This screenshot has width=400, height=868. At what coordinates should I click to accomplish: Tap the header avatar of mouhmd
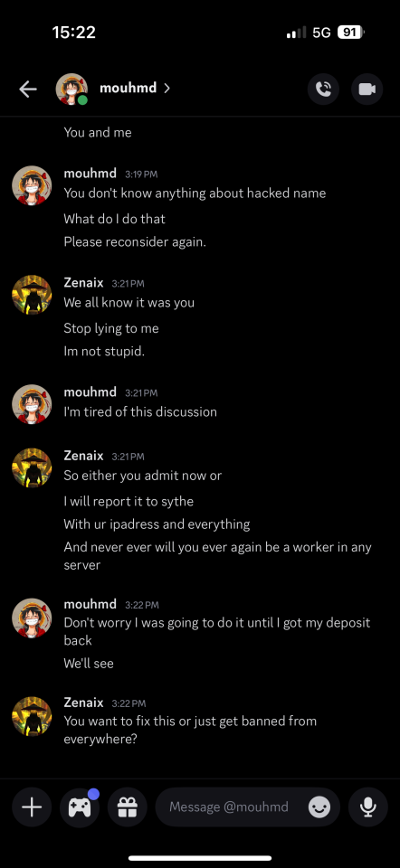pos(71,89)
